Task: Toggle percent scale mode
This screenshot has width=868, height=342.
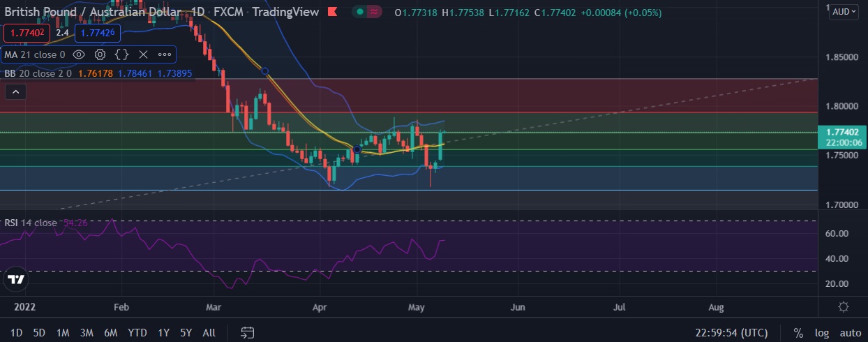Action: click(x=798, y=333)
